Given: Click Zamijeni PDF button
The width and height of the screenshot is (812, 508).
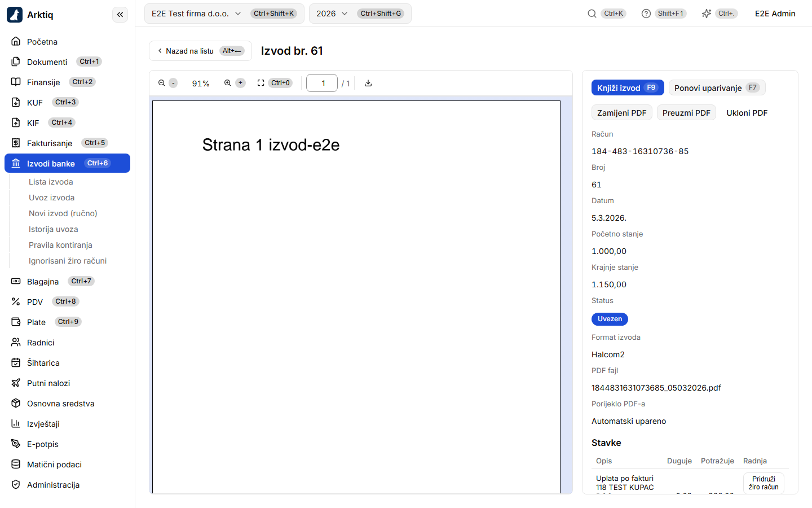Looking at the screenshot, I should point(622,112).
